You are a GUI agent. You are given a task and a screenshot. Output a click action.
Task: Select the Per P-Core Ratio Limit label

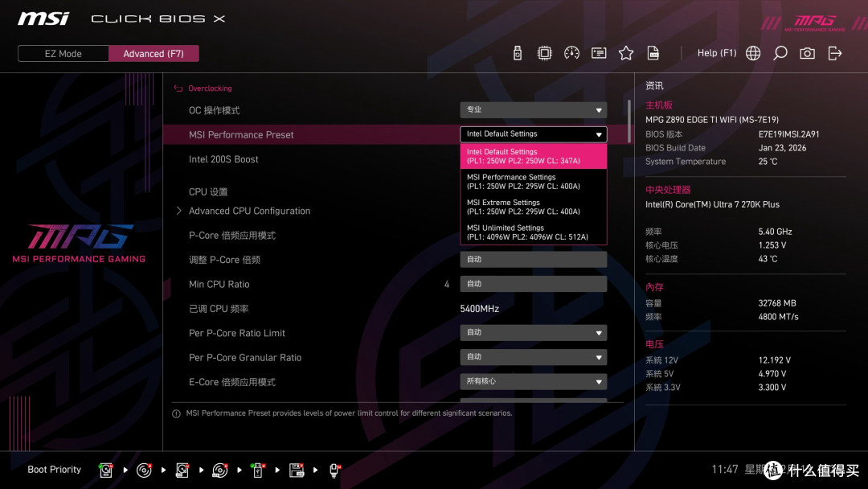[x=237, y=333]
